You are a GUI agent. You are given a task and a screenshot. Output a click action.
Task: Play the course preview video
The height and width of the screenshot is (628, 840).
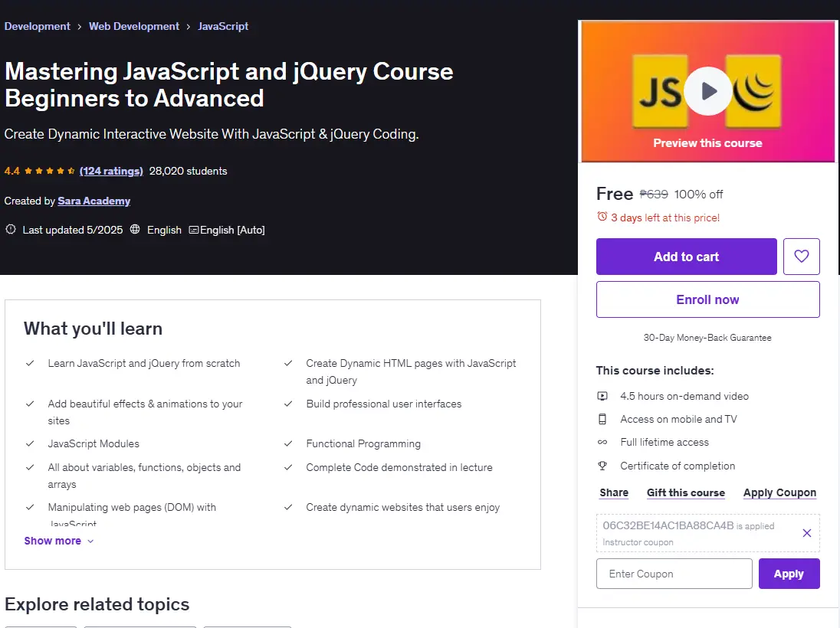pyautogui.click(x=707, y=91)
